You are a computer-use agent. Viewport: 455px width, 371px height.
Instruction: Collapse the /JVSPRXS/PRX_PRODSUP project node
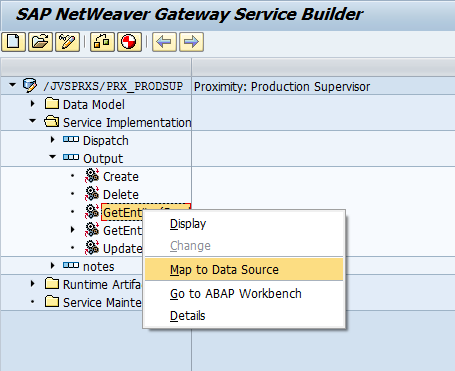[x=13, y=85]
